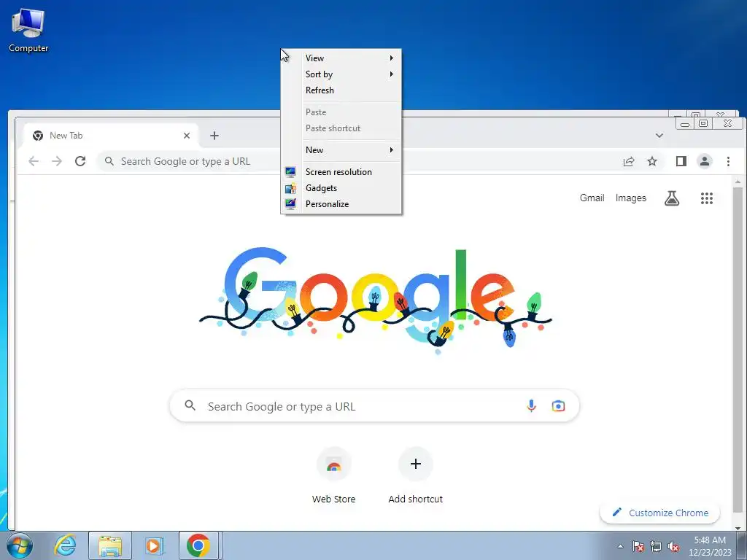This screenshot has width=747, height=560.
Task: Open the muted volume tray icon
Action: click(x=673, y=546)
